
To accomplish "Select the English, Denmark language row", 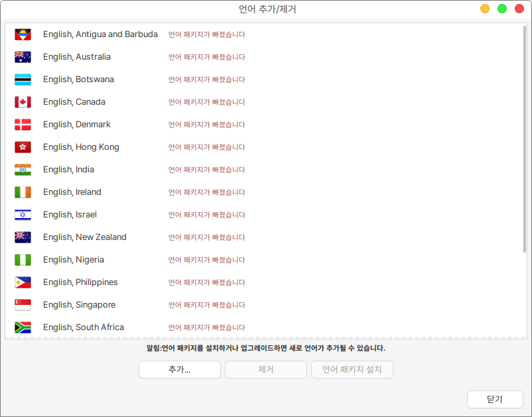I will pos(76,125).
